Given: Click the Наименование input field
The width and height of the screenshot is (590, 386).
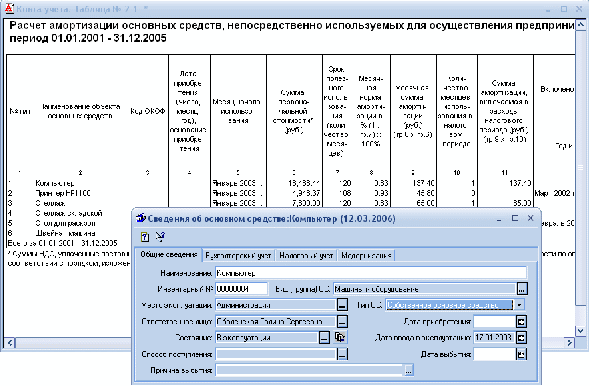Looking at the screenshot, I should (x=371, y=273).
